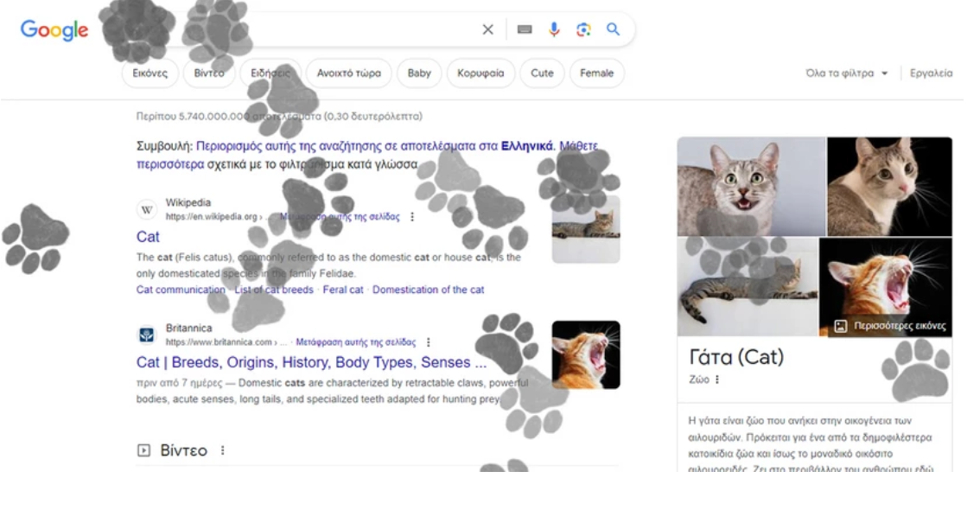
Task: Open the three-dot menu beside the Βίντεο heading
Action: [222, 450]
